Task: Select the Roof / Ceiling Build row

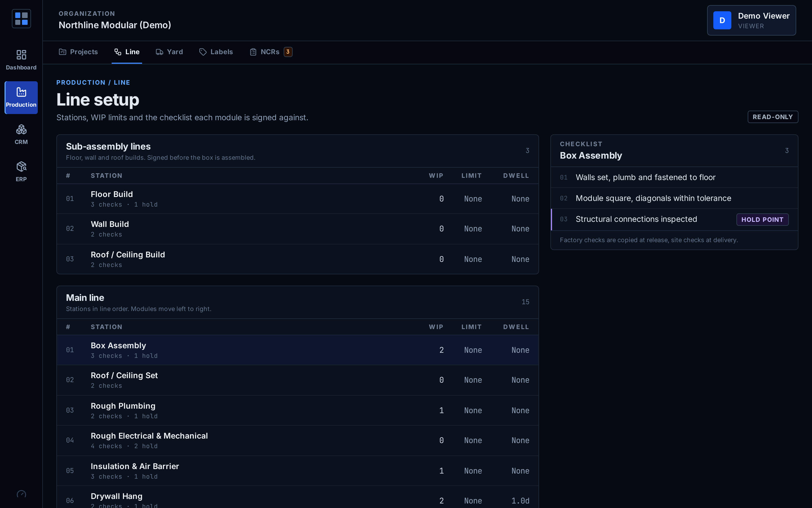Action: [298, 259]
